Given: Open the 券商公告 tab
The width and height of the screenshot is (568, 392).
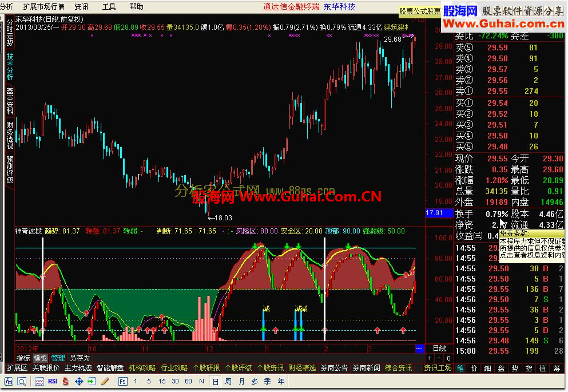Looking at the screenshot, I should coord(334,368).
